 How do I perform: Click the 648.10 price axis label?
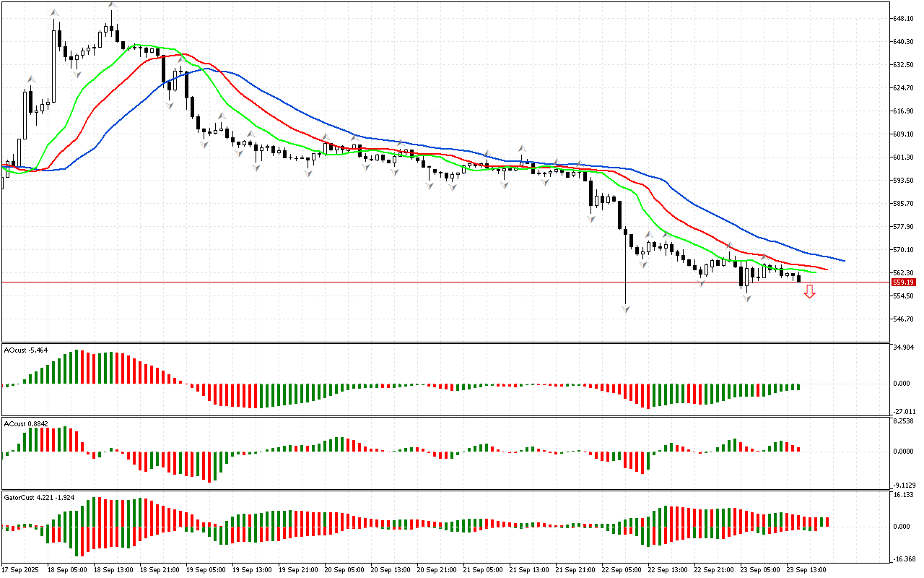[903, 19]
